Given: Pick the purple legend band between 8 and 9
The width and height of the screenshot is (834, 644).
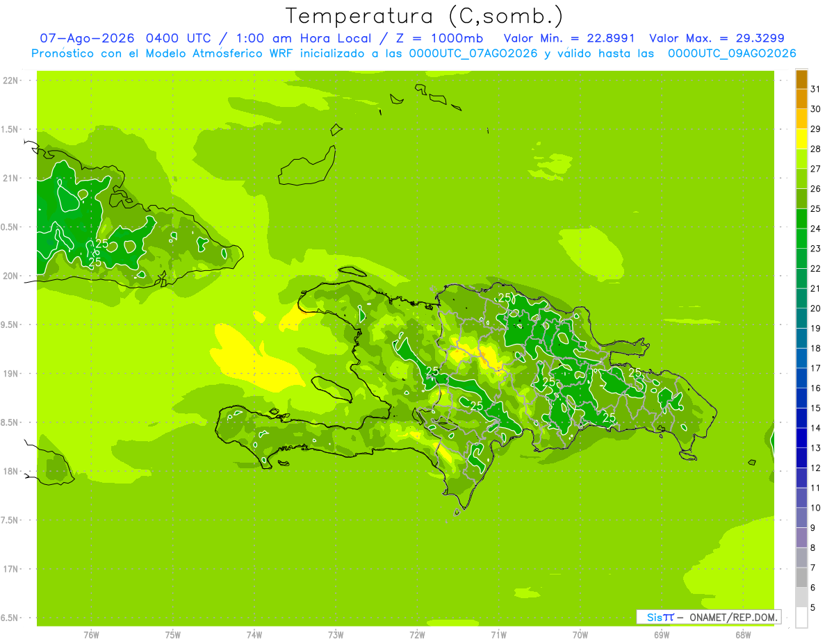Looking at the screenshot, I should [801, 538].
